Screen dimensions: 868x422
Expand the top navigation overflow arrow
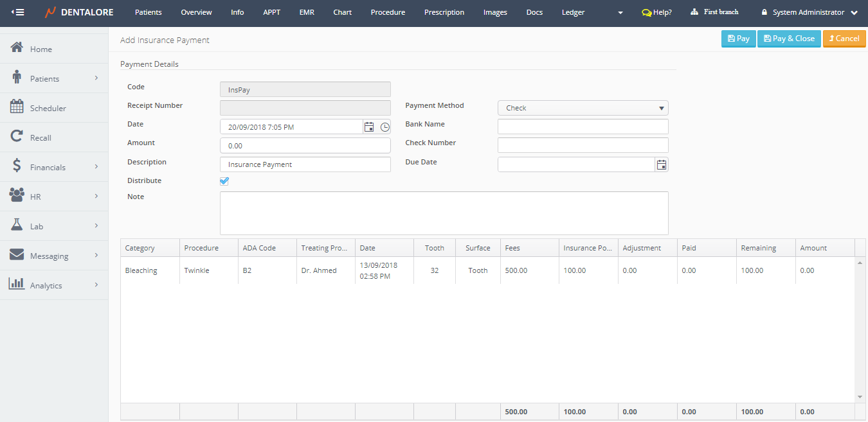click(x=620, y=13)
